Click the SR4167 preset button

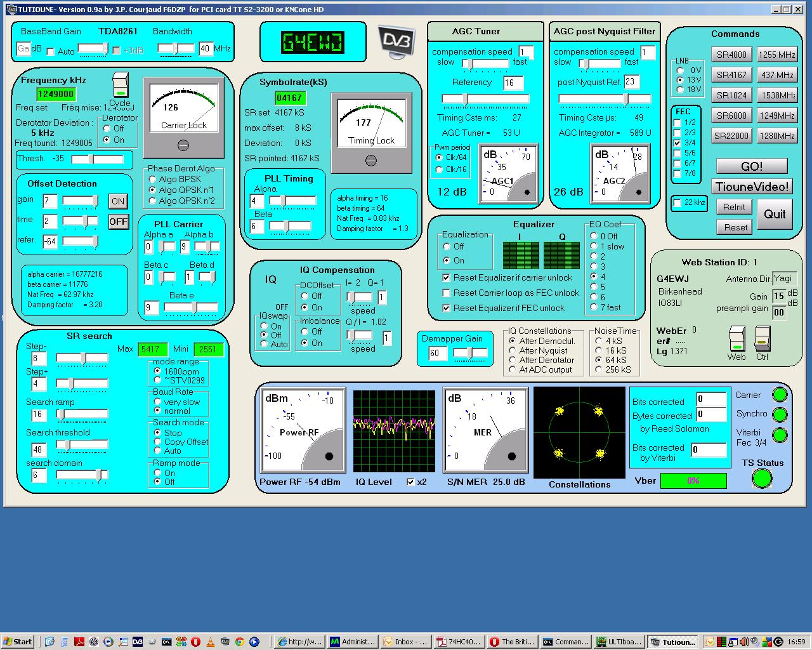pyautogui.click(x=731, y=75)
